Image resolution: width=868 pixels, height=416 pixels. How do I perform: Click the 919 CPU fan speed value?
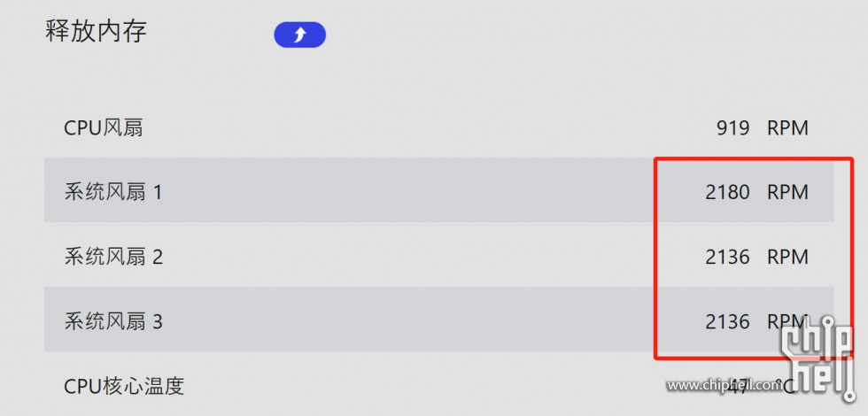pos(733,128)
